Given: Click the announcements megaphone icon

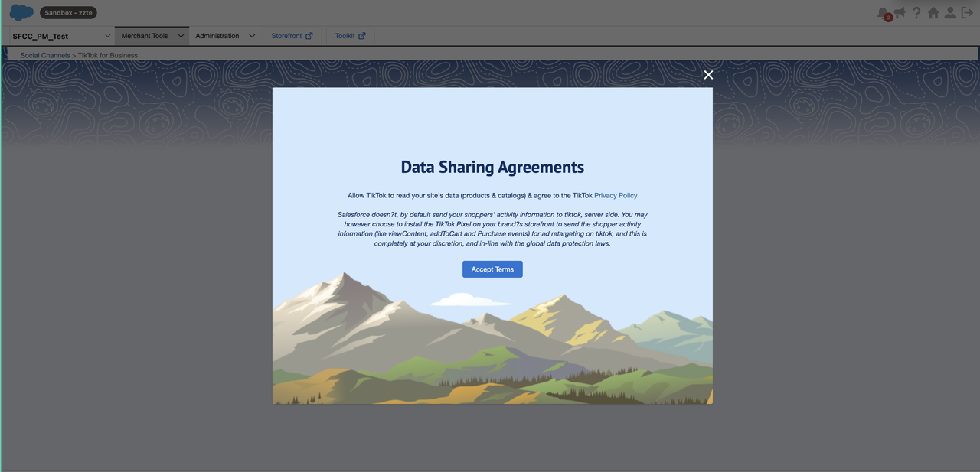Looking at the screenshot, I should [x=900, y=12].
